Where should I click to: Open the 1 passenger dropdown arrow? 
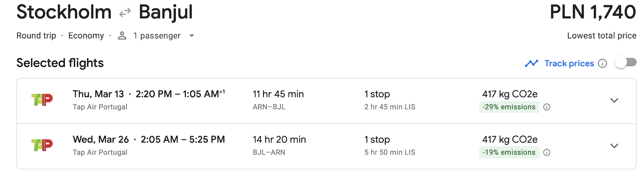[192, 36]
